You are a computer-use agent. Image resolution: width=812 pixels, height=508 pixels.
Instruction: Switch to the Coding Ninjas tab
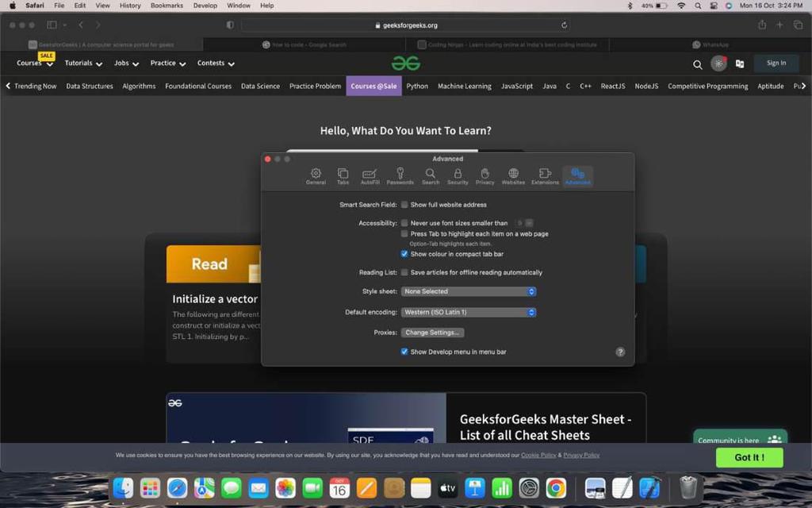coord(507,44)
